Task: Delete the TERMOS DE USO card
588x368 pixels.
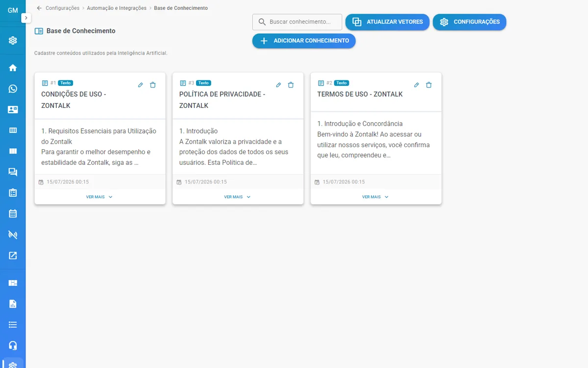Action: (x=429, y=85)
